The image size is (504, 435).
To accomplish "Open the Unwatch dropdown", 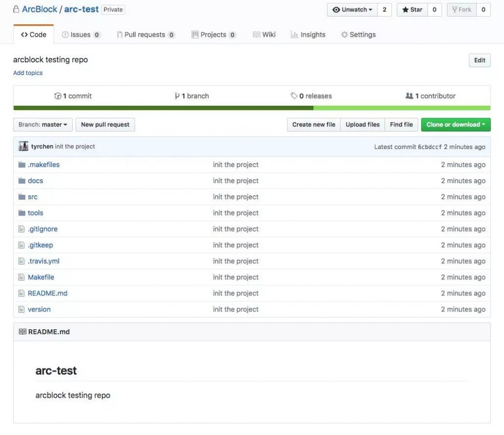I will [x=352, y=10].
